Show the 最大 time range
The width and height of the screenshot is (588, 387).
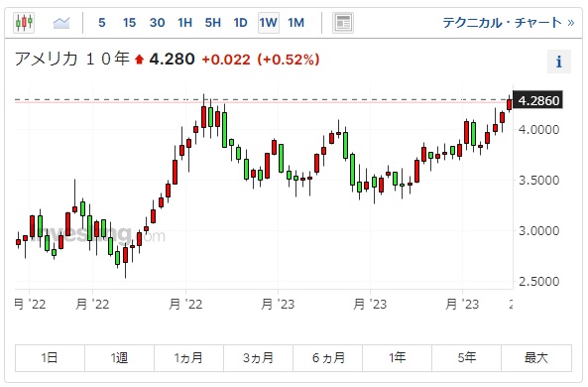[x=536, y=357]
